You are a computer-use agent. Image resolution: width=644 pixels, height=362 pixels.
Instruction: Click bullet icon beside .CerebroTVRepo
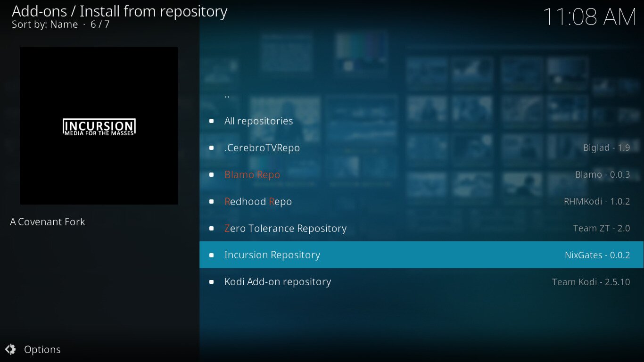point(211,148)
